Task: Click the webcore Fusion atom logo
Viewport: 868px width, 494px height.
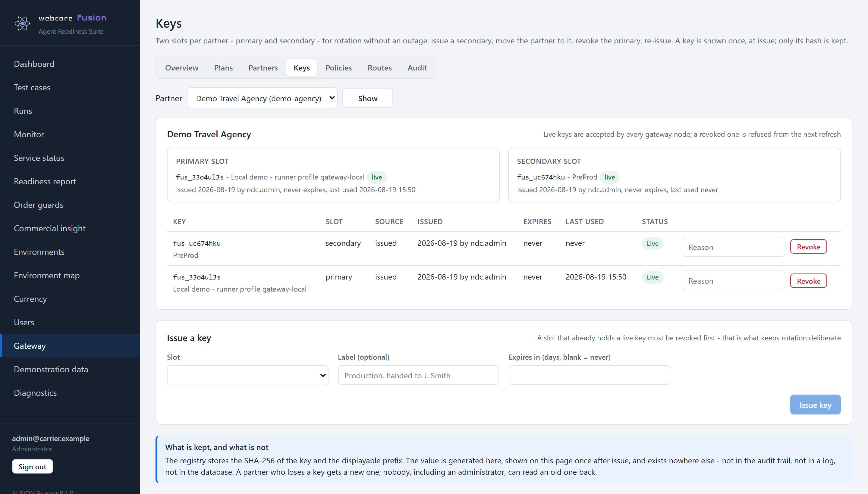Action: coord(22,23)
